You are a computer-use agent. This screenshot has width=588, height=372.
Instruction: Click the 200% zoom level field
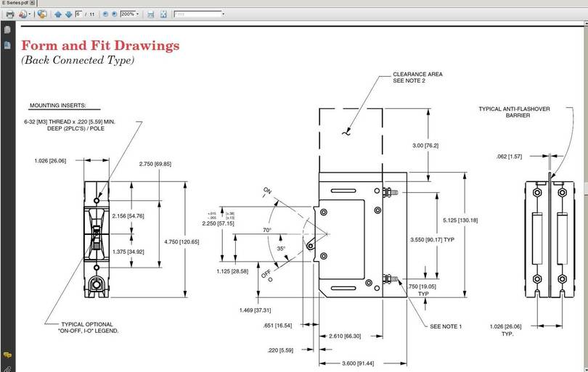[128, 14]
